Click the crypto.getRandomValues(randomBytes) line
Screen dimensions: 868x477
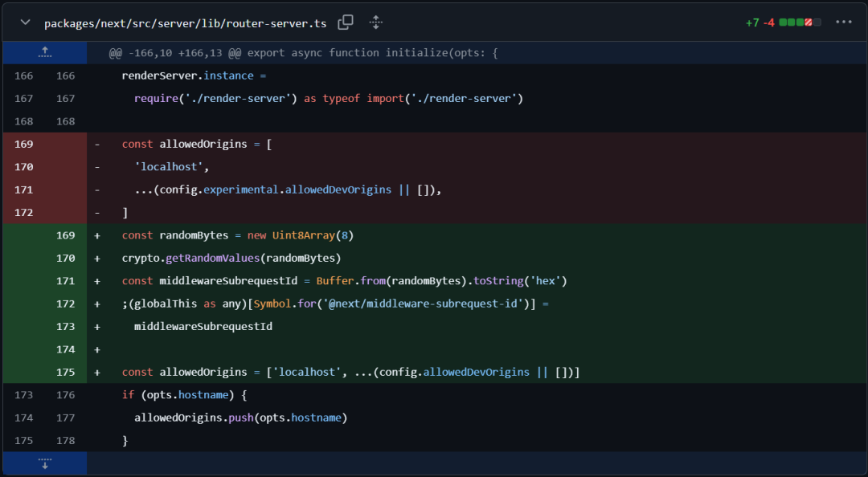coord(231,258)
